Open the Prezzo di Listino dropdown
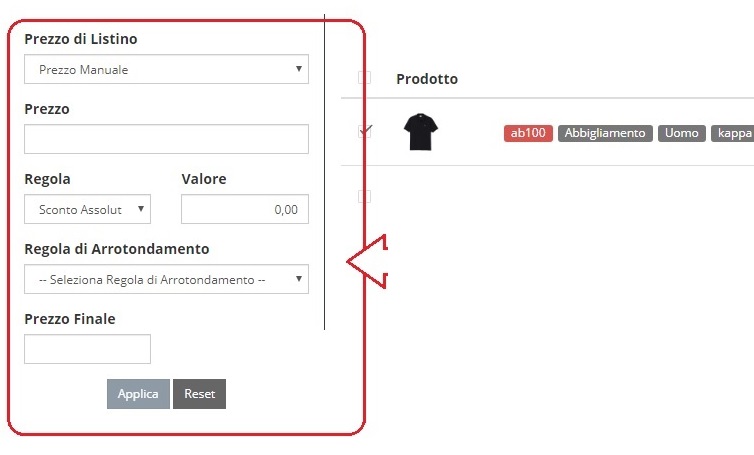This screenshot has height=455, width=754. tap(166, 69)
